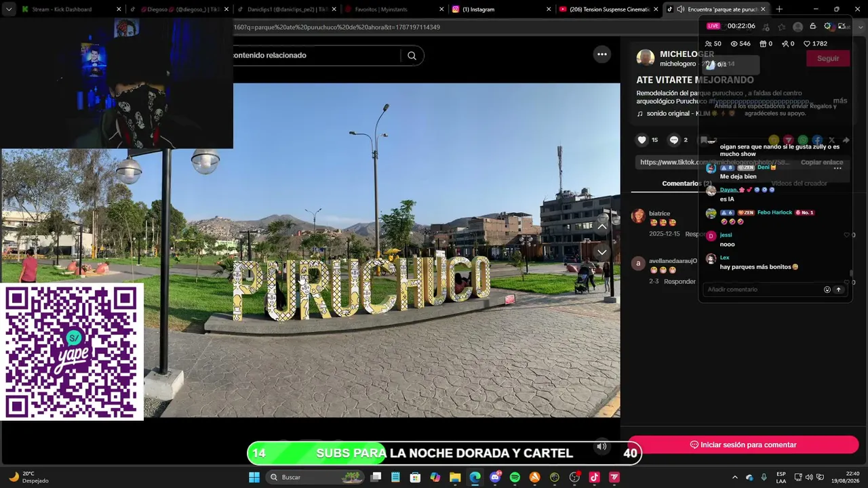Select the Comentarios tab

point(686,184)
